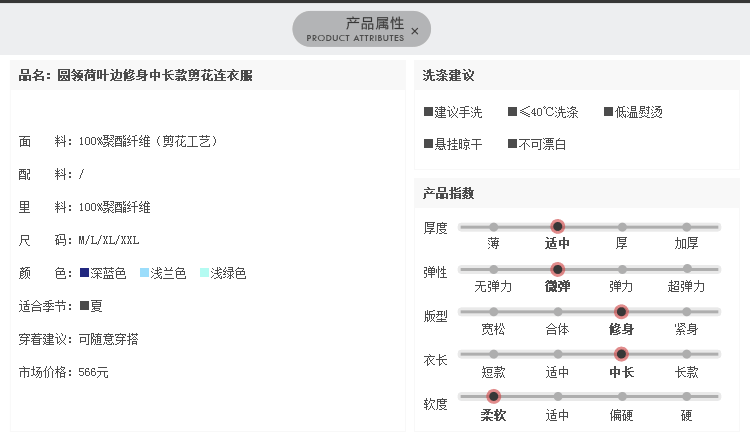The height and width of the screenshot is (441, 750).
Task: Click the selected 修身 dot on 版型 slider
Action: (621, 312)
